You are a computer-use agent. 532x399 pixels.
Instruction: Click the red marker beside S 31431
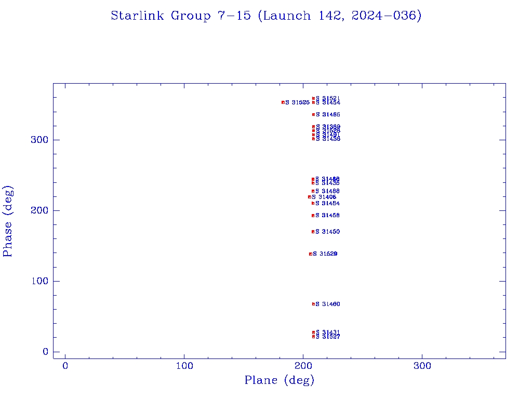click(x=313, y=332)
